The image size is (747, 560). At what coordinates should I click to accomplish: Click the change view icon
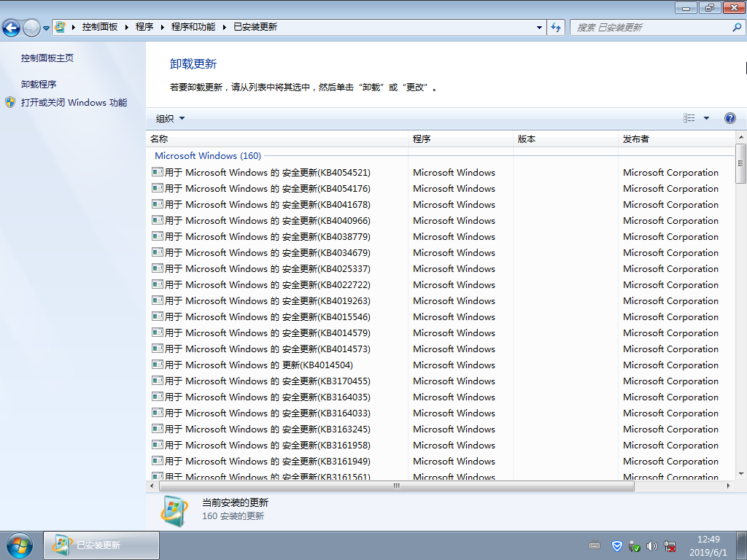coord(689,118)
